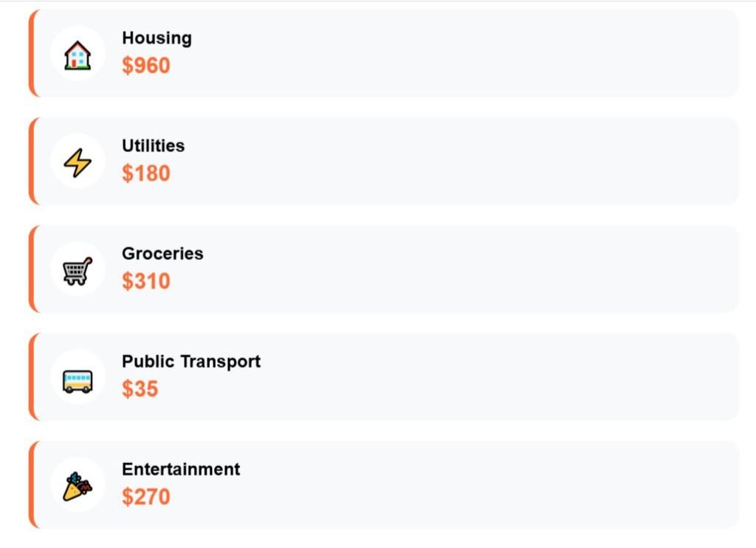
Task: Click the $960 housing amount
Action: tap(146, 66)
